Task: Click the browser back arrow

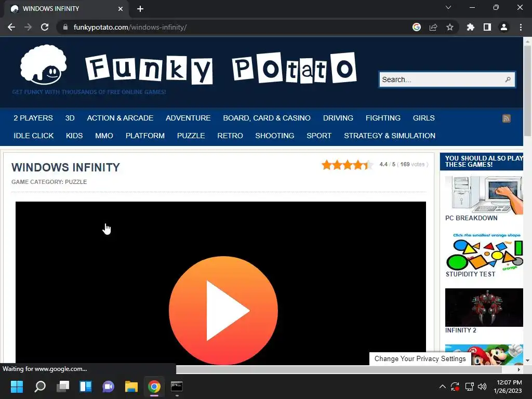Action: point(11,27)
